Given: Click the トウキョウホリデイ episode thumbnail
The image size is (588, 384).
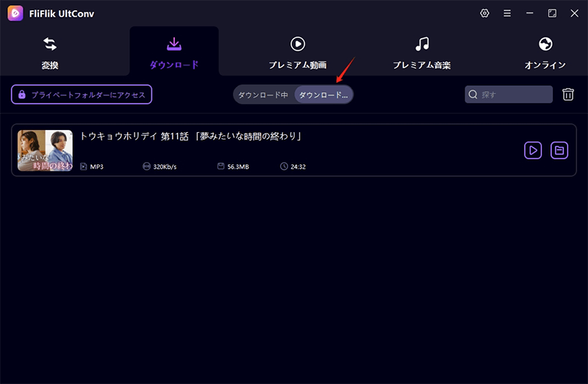Looking at the screenshot, I should [x=45, y=151].
